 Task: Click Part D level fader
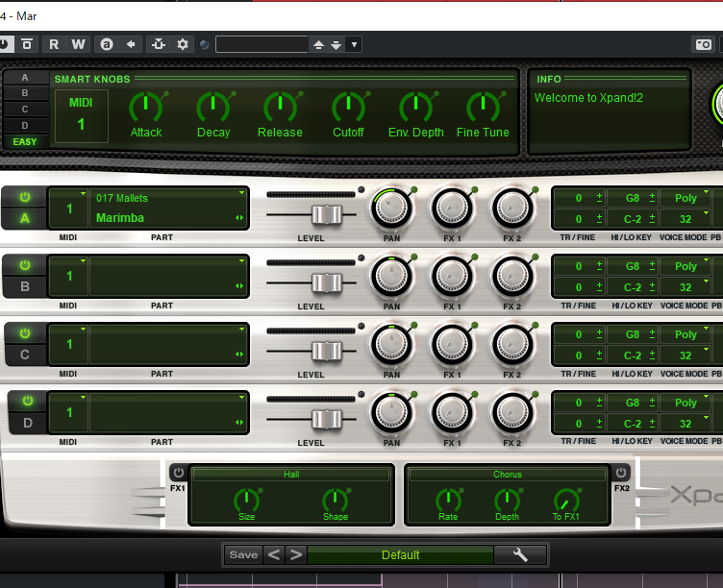(327, 419)
